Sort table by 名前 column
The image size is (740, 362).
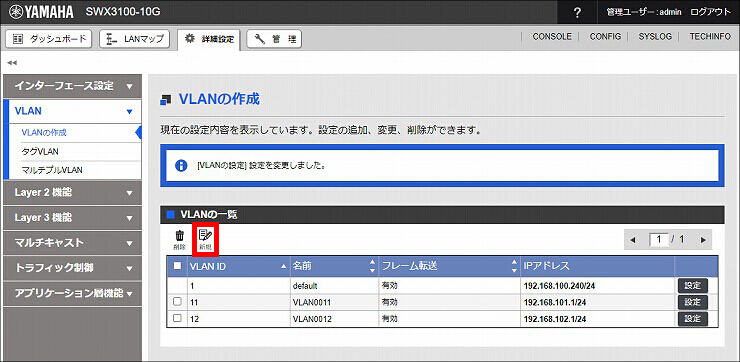click(x=334, y=266)
